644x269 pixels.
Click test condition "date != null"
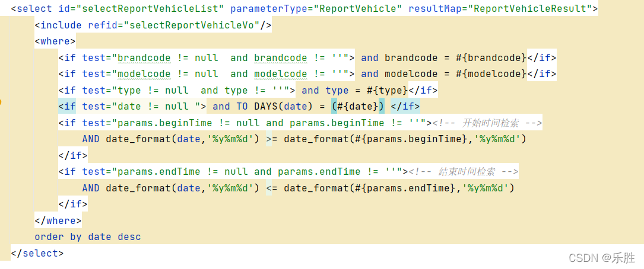[x=153, y=107]
